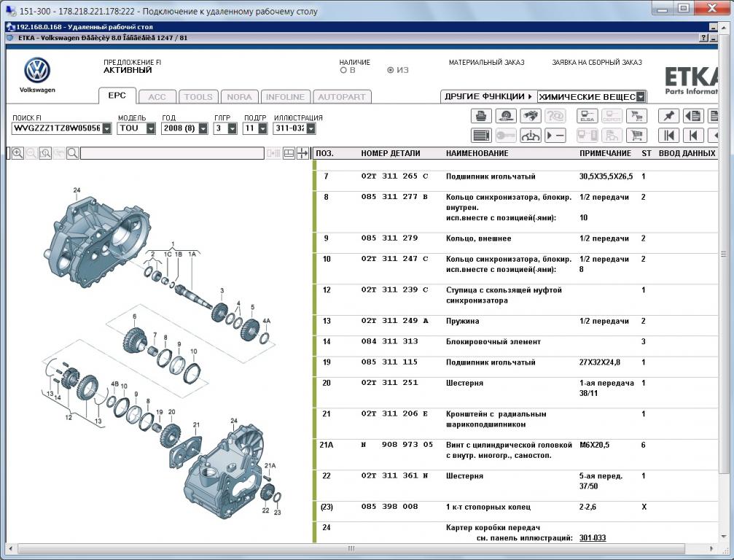Select part number 085 311 277 B

[x=394, y=197]
